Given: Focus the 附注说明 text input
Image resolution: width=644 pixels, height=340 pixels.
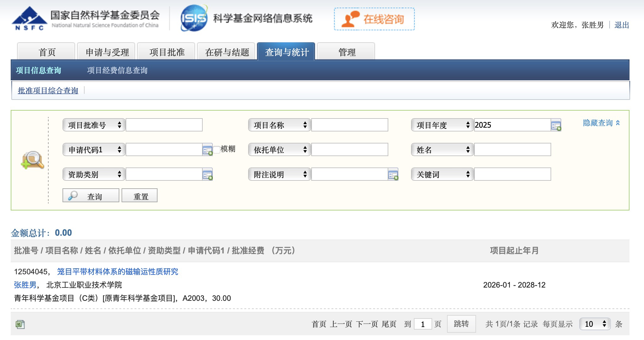Looking at the screenshot, I should 350,174.
